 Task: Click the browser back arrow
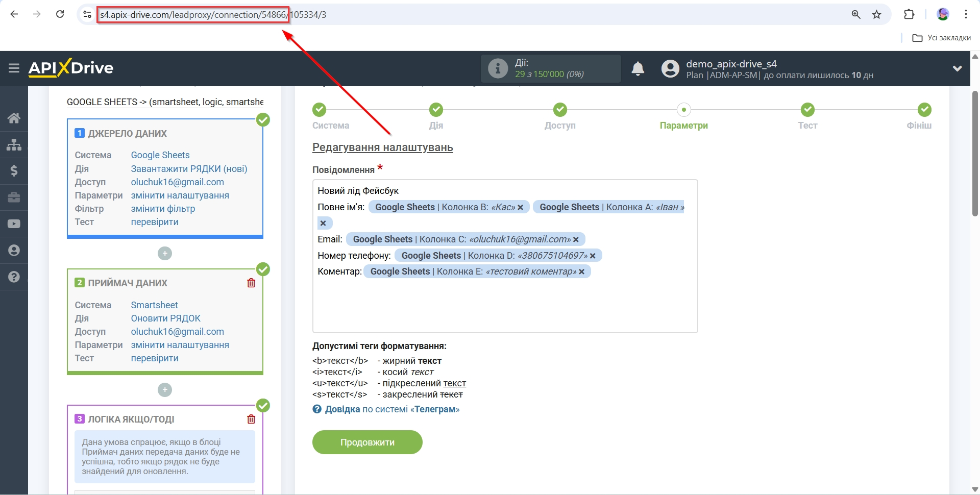[x=14, y=14]
